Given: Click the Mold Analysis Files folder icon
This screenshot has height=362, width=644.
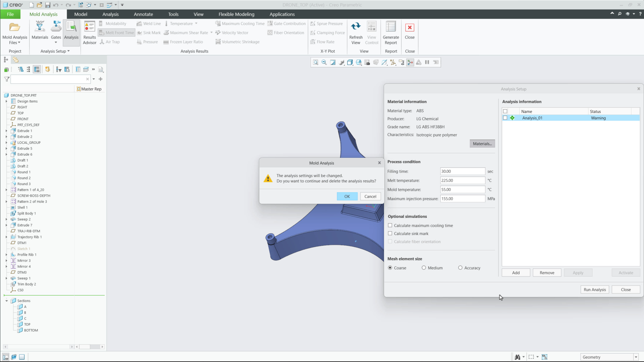Looking at the screenshot, I should pos(14,27).
